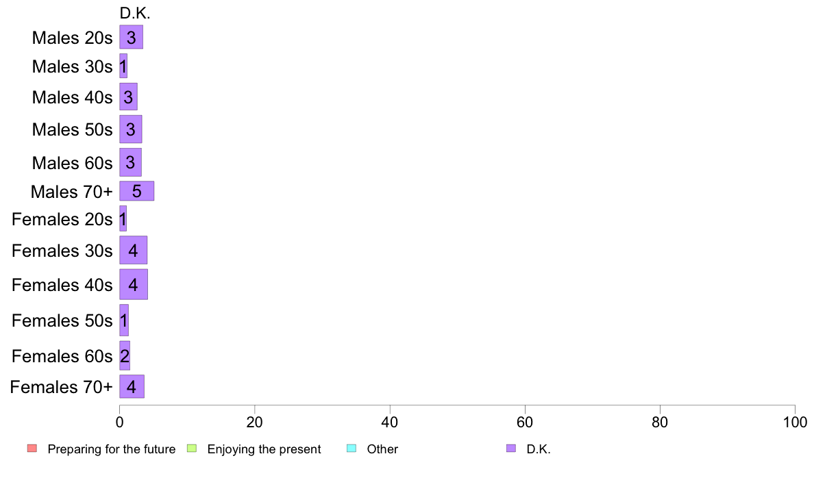
Task: Click the 40 tick on the axis
Action: pos(390,422)
